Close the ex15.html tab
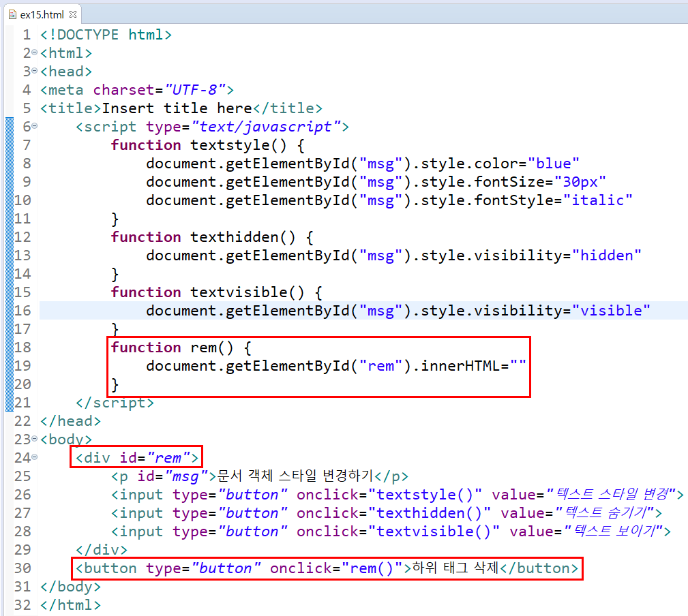The height and width of the screenshot is (616, 688). (73, 14)
